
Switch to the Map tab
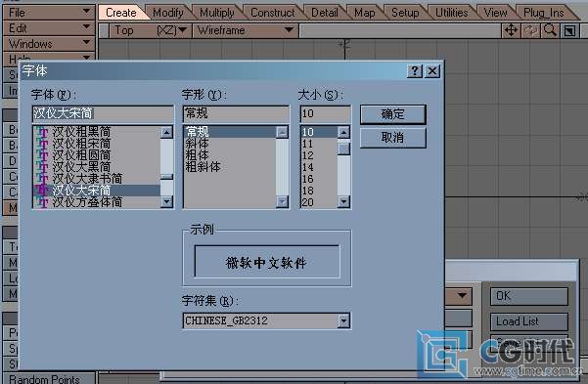365,13
